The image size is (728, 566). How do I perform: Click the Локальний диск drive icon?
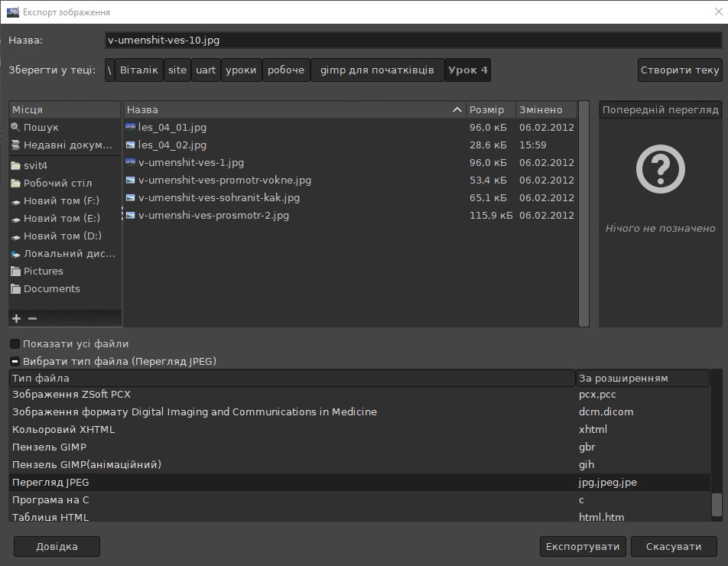coord(15,254)
